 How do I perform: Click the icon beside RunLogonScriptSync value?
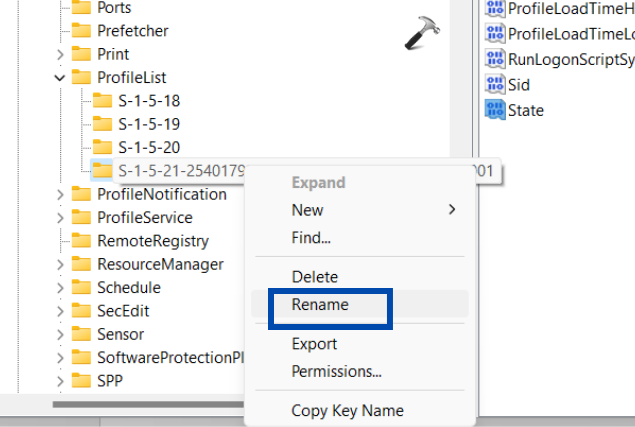click(495, 59)
